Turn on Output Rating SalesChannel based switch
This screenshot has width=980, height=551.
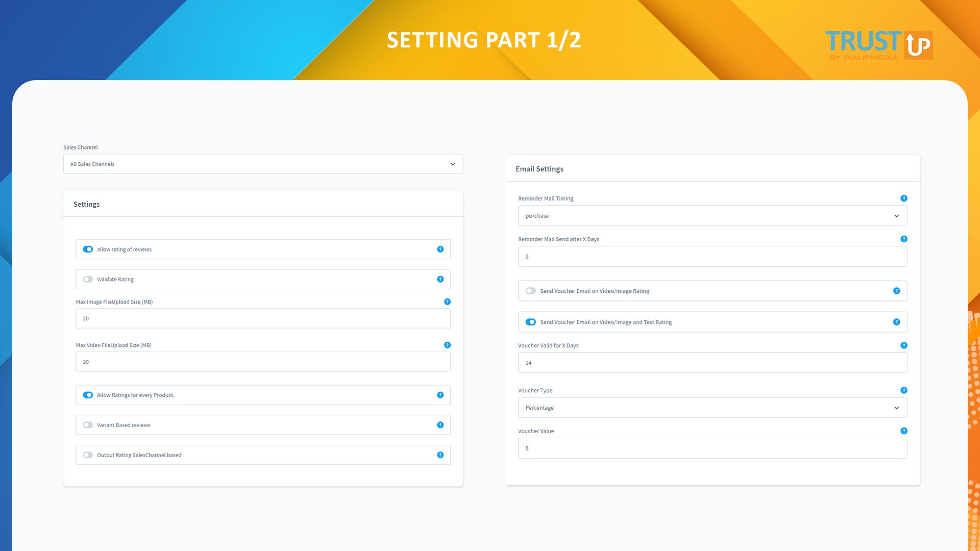coord(88,455)
